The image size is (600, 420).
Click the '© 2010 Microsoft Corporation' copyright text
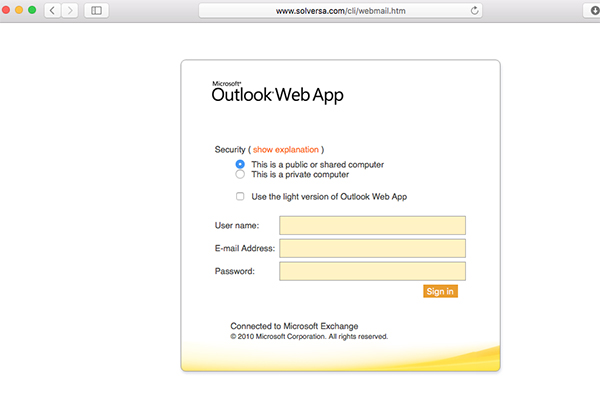pyautogui.click(x=309, y=337)
